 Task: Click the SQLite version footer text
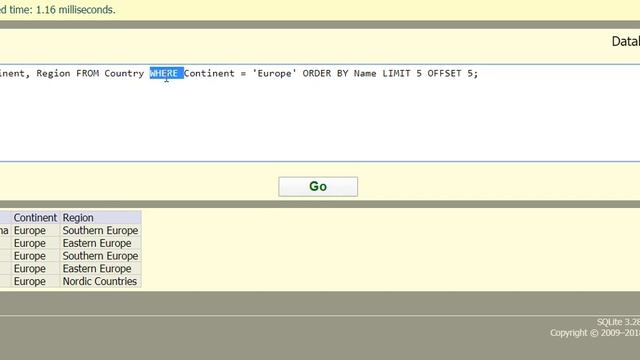[618, 322]
